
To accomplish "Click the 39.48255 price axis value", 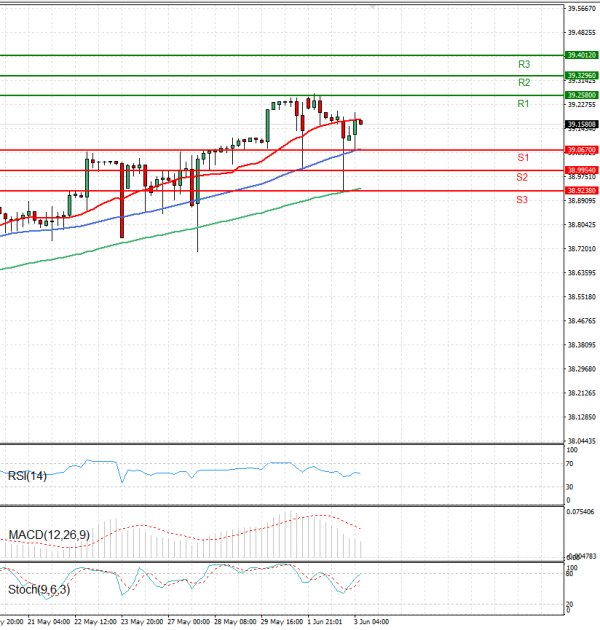I will [x=582, y=33].
